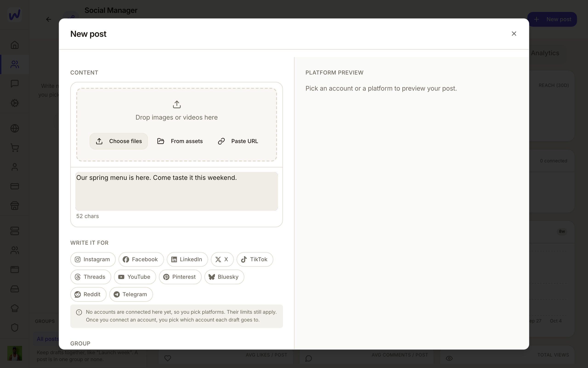Select LinkedIn platform chip
Image resolution: width=588 pixels, height=368 pixels.
[x=187, y=259]
